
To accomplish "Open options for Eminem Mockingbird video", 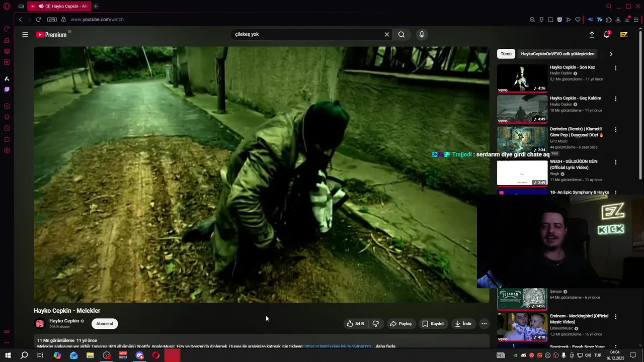I will (615, 317).
